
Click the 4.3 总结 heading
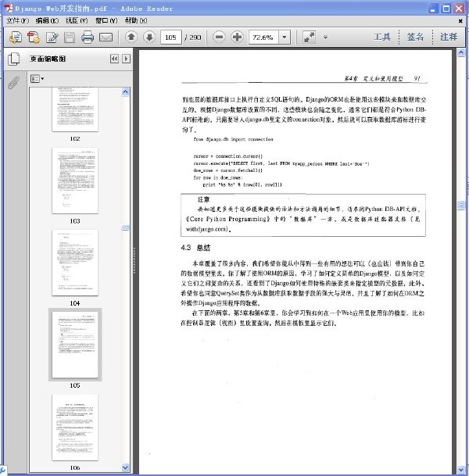click(x=195, y=248)
